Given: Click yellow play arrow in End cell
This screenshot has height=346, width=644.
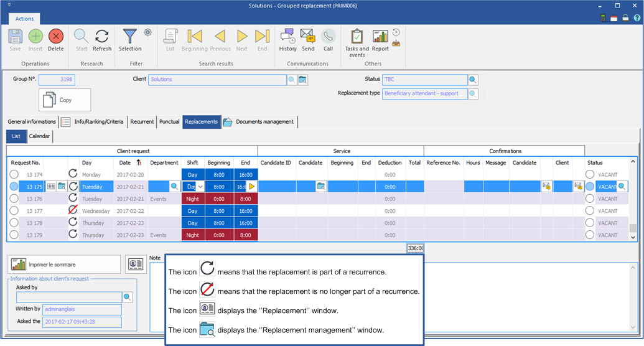Looking at the screenshot, I should tap(252, 187).
